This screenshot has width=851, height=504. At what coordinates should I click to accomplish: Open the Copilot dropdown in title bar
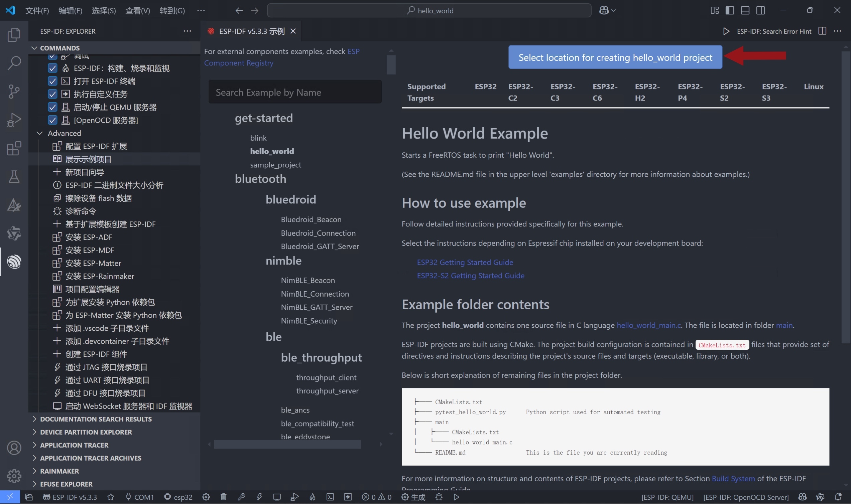(x=607, y=11)
